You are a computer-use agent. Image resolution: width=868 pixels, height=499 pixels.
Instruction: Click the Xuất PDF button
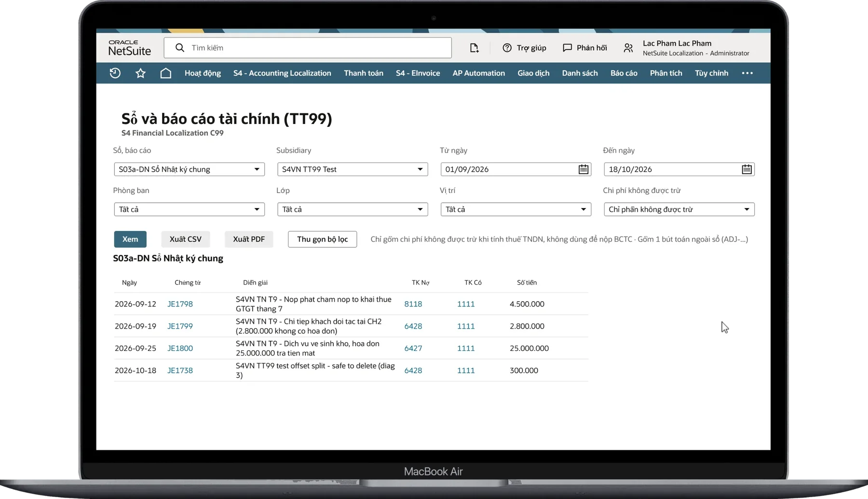249,239
